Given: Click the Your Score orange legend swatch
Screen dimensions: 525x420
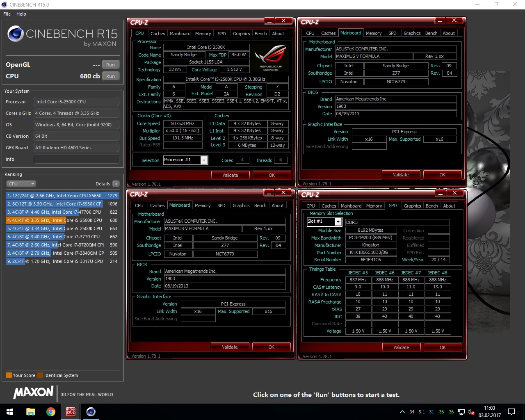Looking at the screenshot, I should pos(9,375).
